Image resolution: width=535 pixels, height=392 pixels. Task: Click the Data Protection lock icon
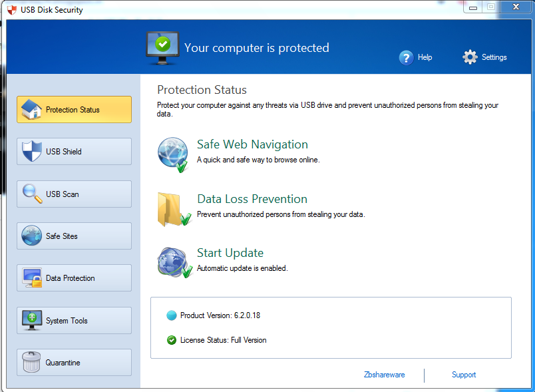(32, 278)
